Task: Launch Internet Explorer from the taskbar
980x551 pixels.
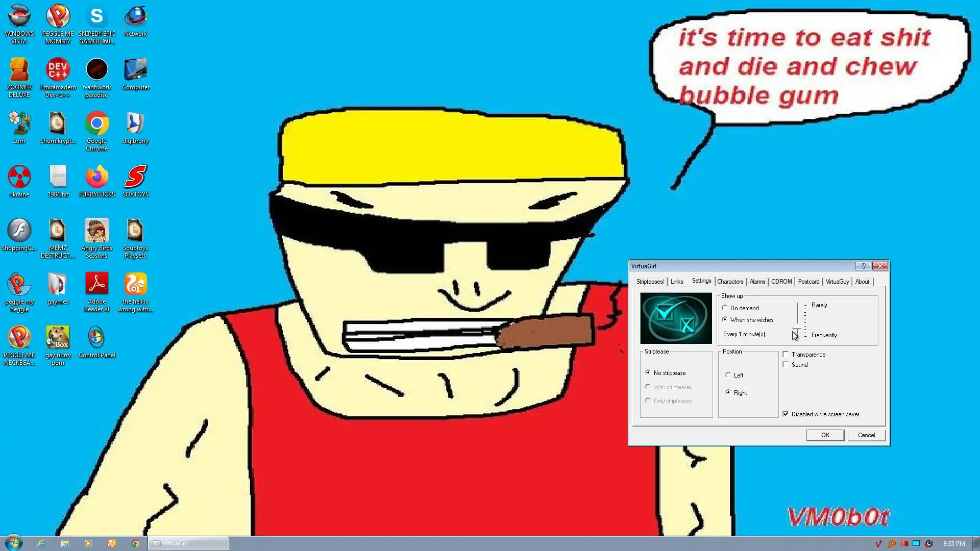Action: pos(41,543)
